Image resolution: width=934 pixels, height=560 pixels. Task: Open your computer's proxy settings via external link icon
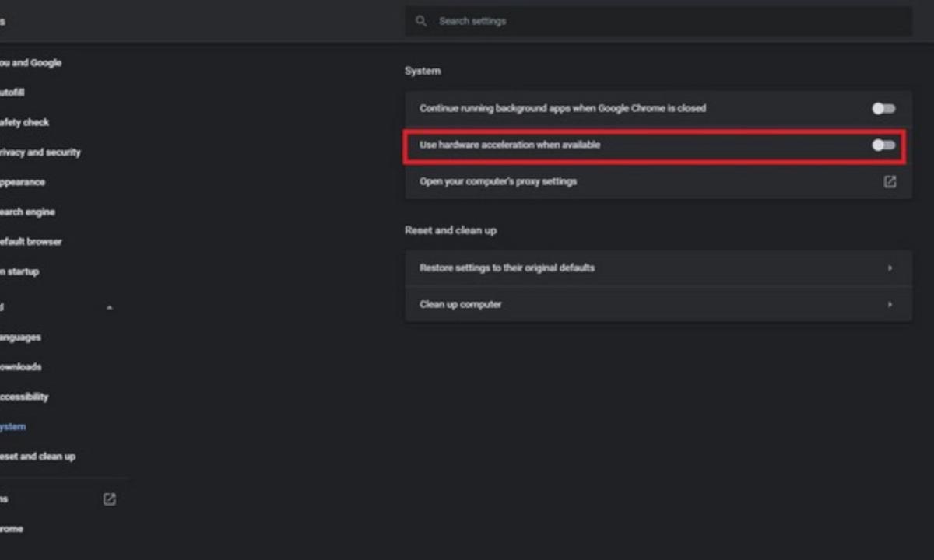[x=890, y=181]
